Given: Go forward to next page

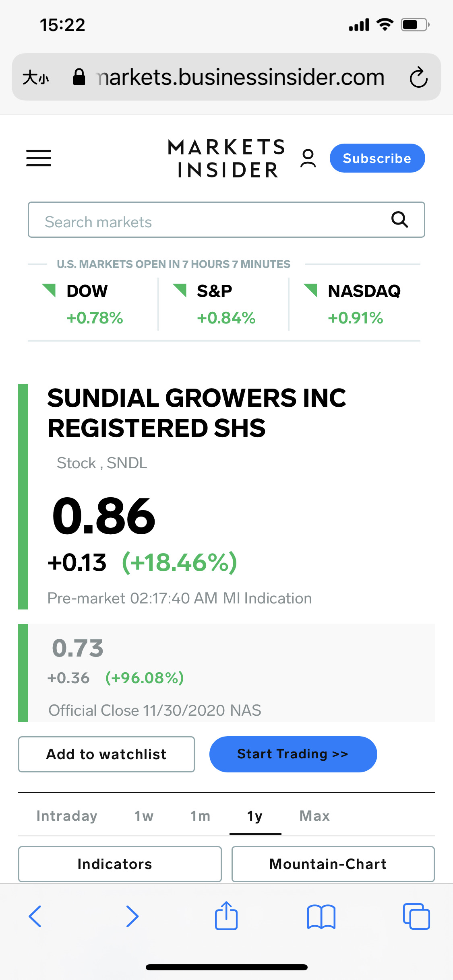Looking at the screenshot, I should point(132,916).
